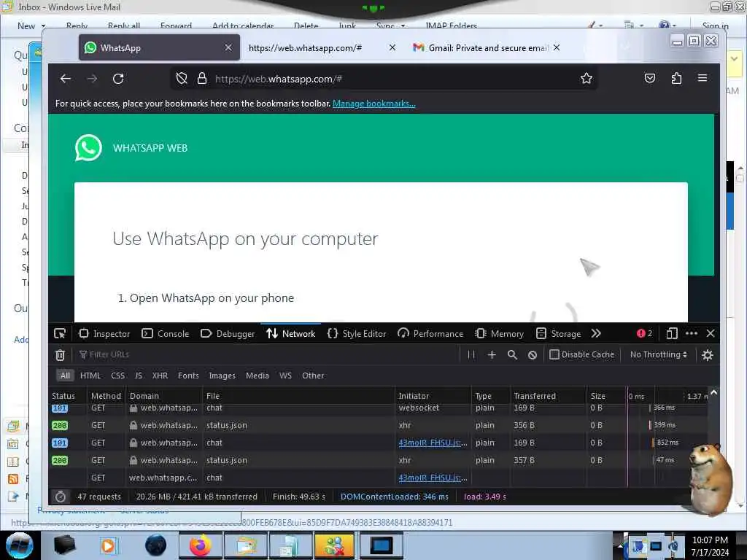The height and width of the screenshot is (560, 747).
Task: Go back with the browser back arrow
Action: click(x=65, y=79)
